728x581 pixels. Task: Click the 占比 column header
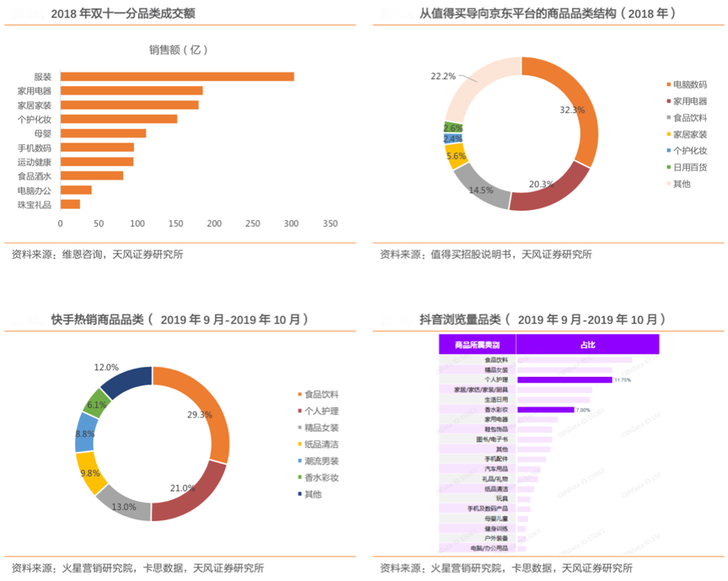coord(586,345)
